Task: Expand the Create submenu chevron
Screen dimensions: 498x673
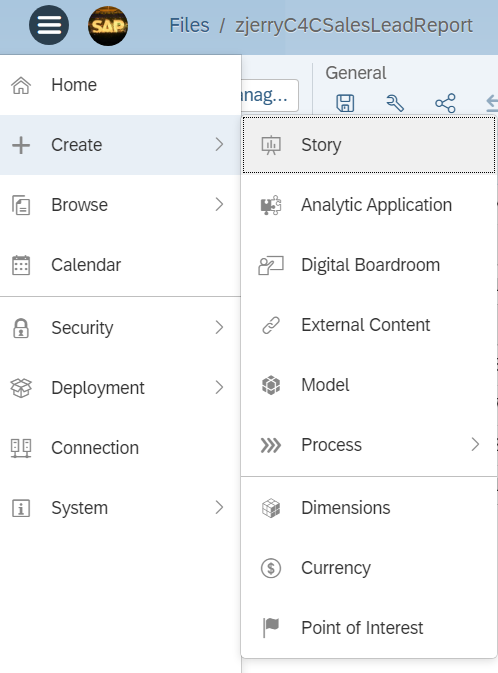Action: (x=219, y=145)
